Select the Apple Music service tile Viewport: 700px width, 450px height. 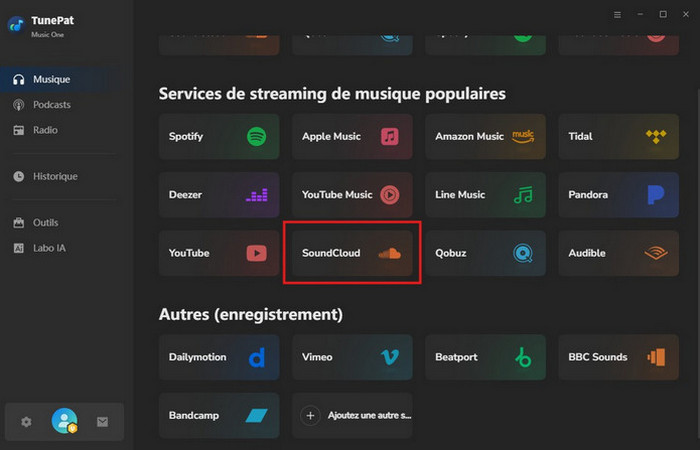point(352,136)
